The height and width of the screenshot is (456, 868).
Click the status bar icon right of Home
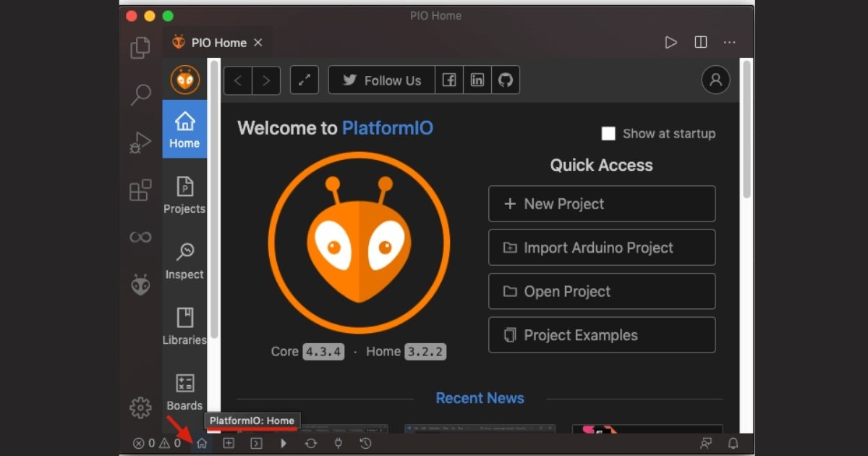tap(229, 443)
